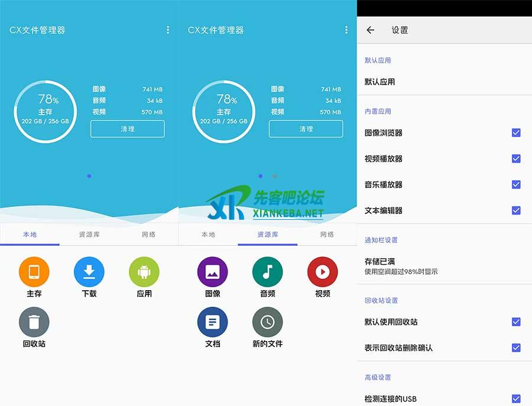The height and width of the screenshot is (406, 532).
Task: Open the 下载 downloads folder icon
Action: point(89,272)
